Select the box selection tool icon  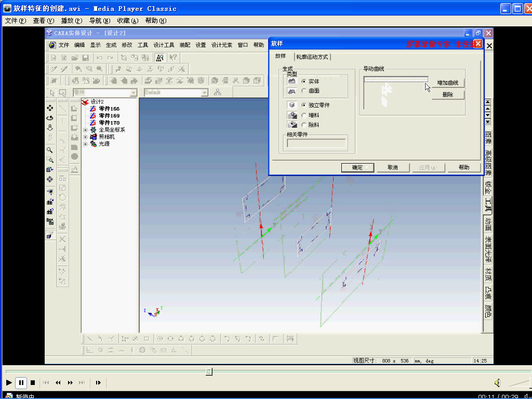click(x=62, y=92)
